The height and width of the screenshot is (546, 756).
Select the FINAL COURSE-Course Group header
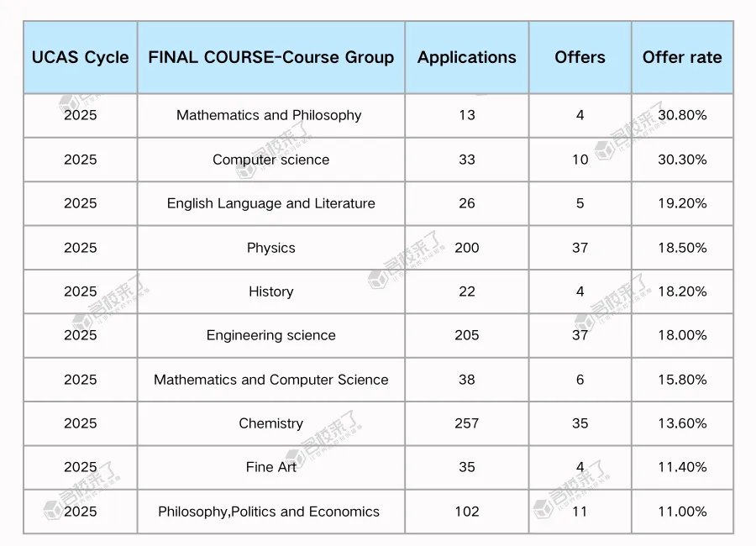point(271,57)
